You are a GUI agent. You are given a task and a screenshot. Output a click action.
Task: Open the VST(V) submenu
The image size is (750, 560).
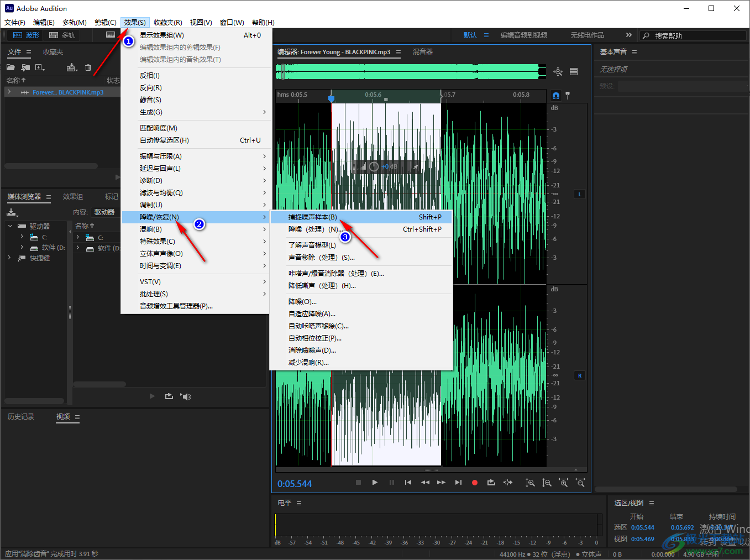203,282
